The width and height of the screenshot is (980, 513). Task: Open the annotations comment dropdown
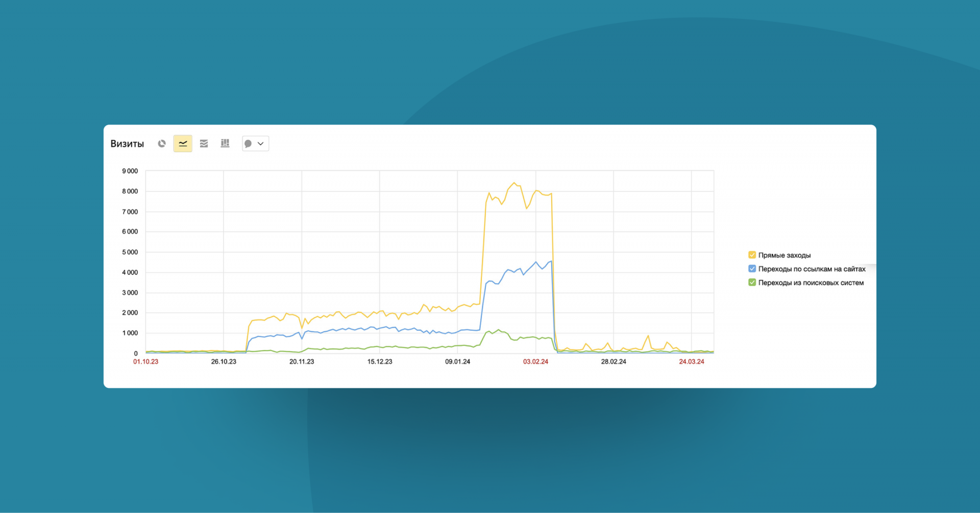[255, 144]
